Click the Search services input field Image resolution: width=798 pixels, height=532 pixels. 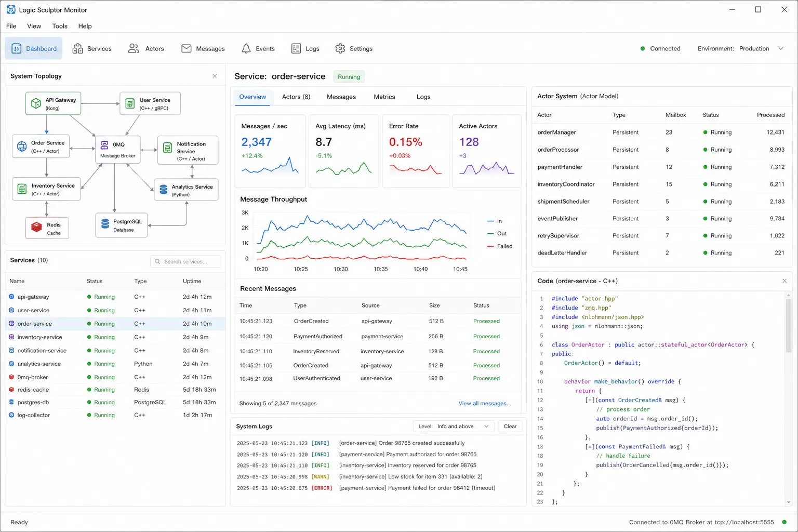pyautogui.click(x=185, y=261)
